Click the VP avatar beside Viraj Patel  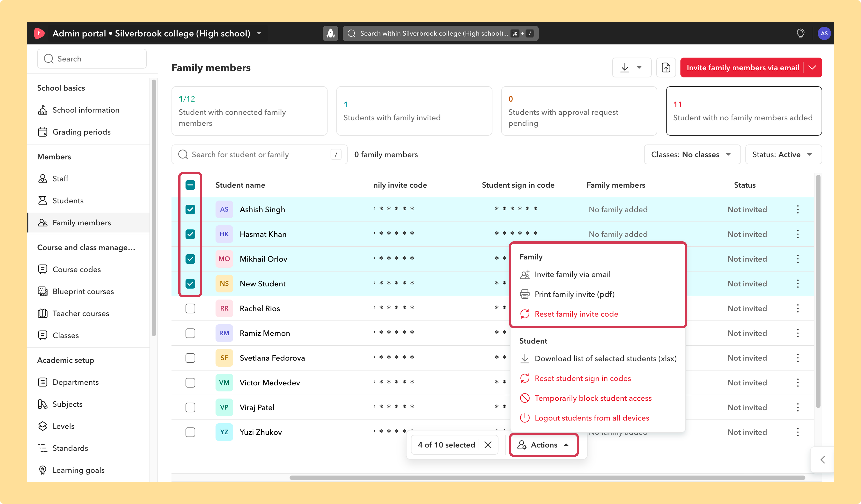coord(224,407)
